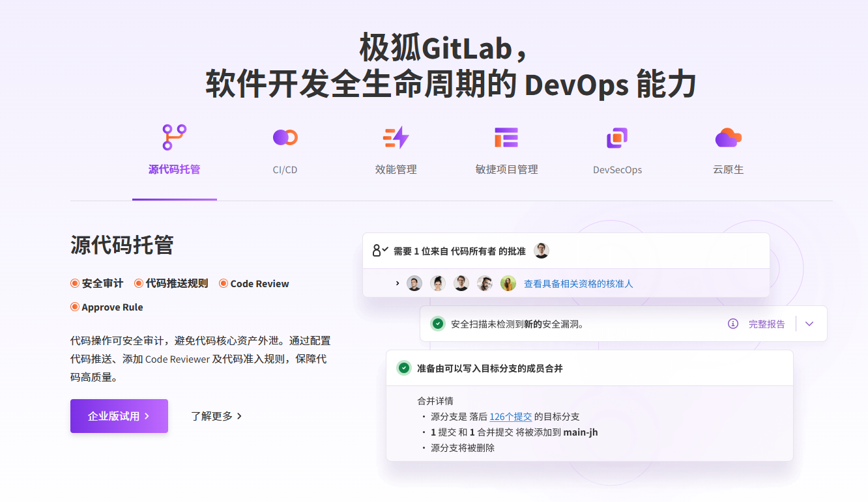Click the fourth approver avatar in the row
This screenshot has width=868, height=502.
pyautogui.click(x=484, y=283)
